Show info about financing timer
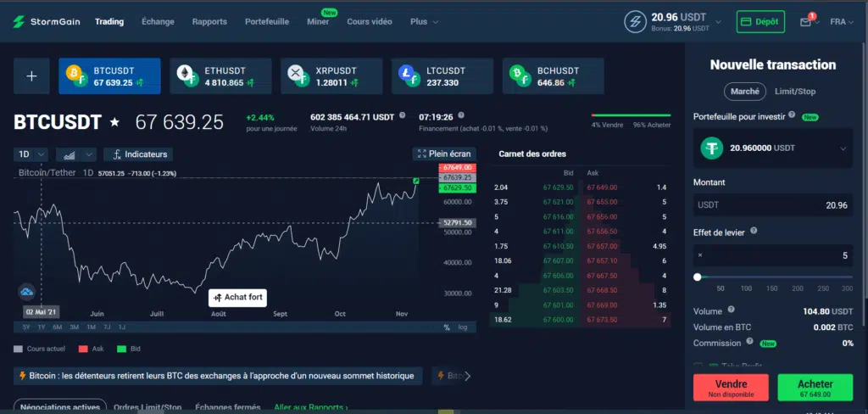 [x=461, y=116]
